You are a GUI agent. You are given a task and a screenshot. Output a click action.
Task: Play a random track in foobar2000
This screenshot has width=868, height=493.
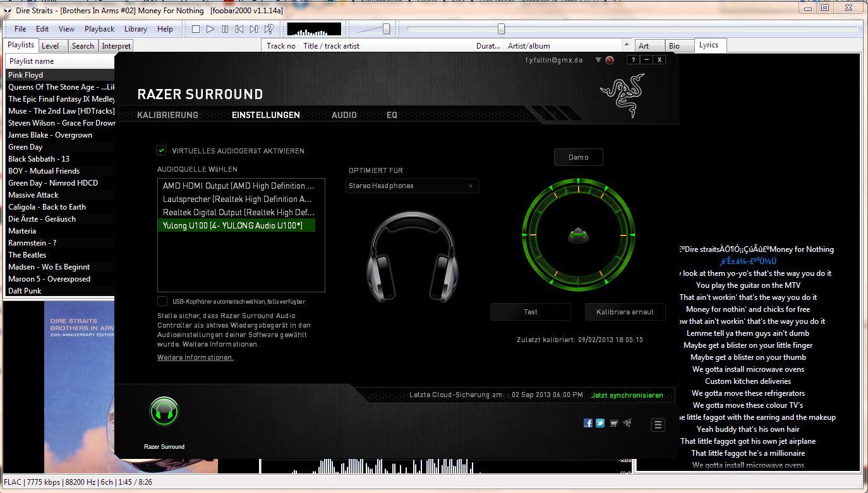click(x=269, y=29)
